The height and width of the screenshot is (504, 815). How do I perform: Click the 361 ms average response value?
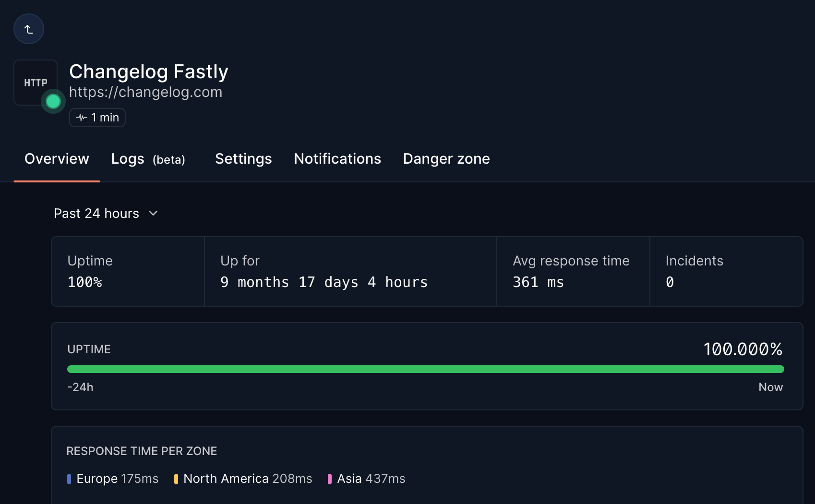[x=538, y=282]
